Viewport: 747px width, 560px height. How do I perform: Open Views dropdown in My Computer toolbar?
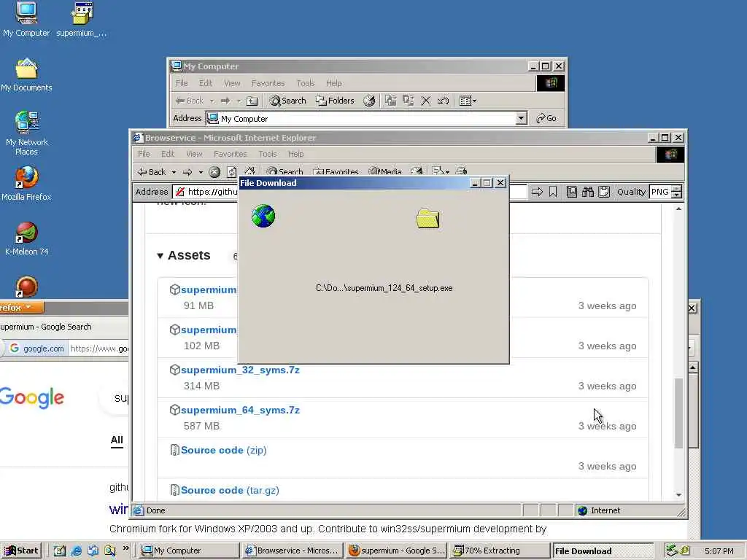coord(468,101)
